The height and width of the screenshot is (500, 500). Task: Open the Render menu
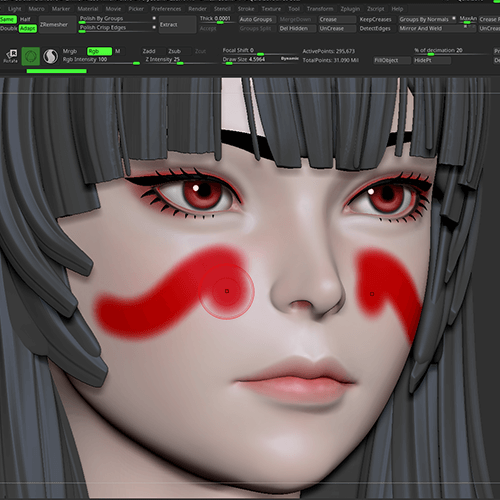pos(197,9)
